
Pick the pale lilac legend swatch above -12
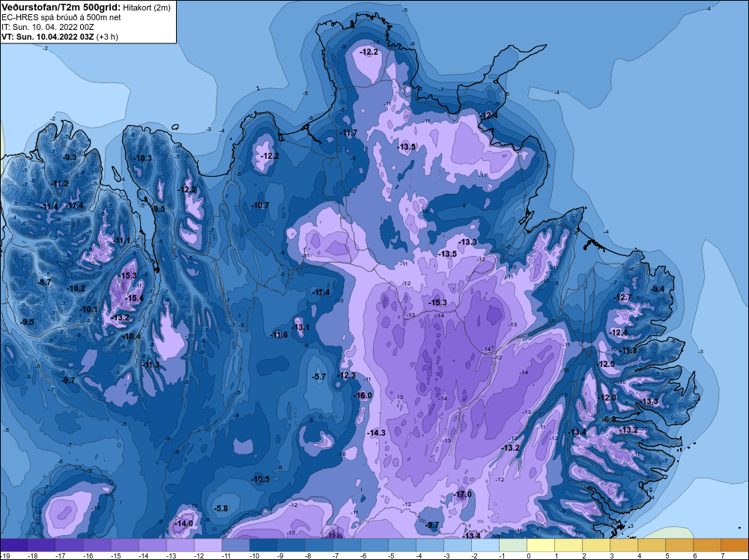click(x=207, y=545)
